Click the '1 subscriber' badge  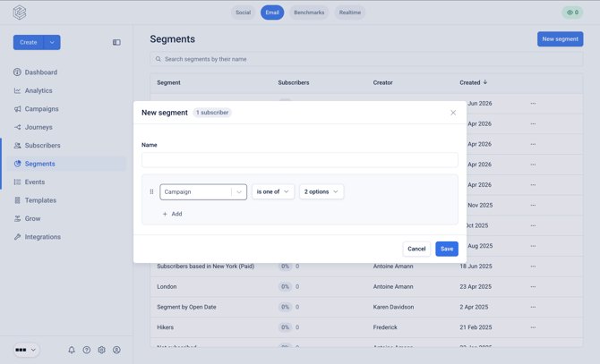click(212, 113)
